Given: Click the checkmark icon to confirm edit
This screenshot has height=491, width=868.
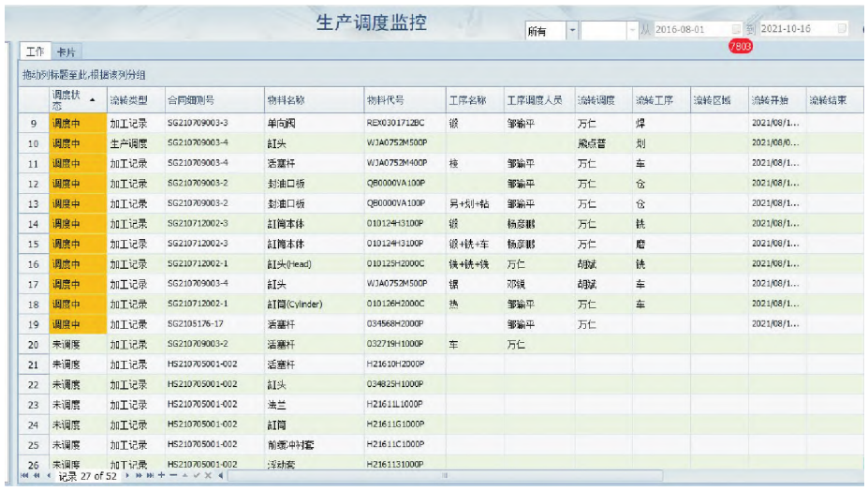Looking at the screenshot, I should pyautogui.click(x=196, y=476).
